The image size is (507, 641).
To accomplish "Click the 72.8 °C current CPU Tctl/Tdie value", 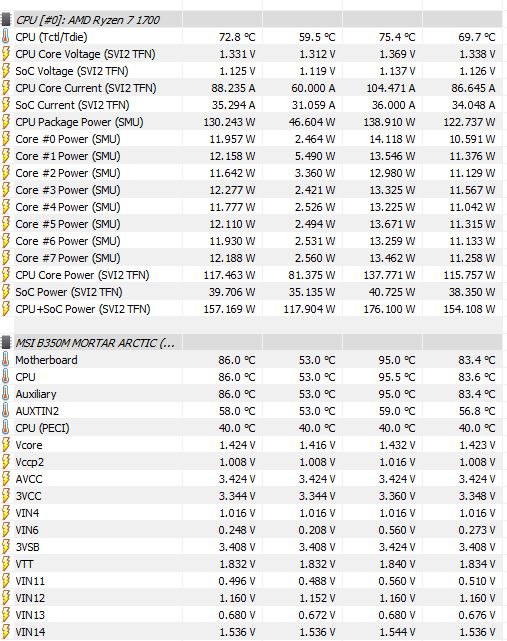I will (237, 37).
